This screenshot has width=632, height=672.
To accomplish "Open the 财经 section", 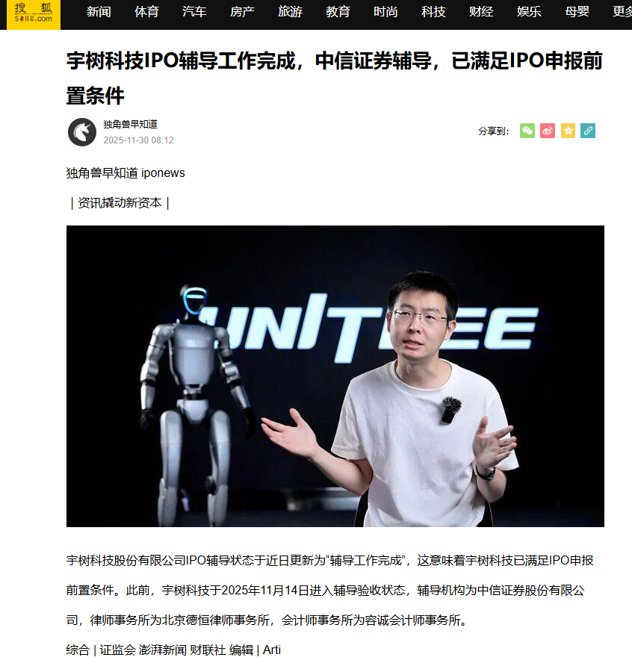I will point(481,11).
